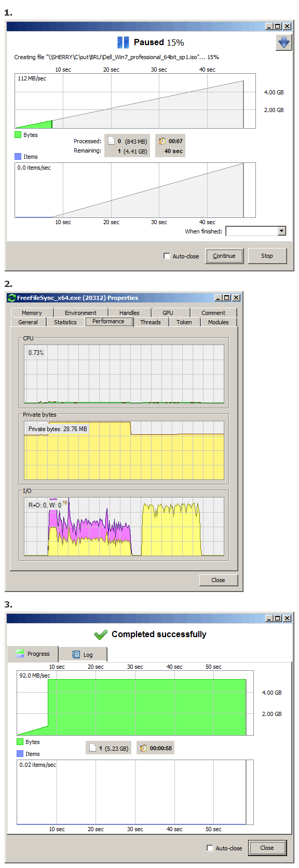Viewport: 299px width, 868px height.
Task: Select the Progress tab in completed window
Action: tap(33, 654)
